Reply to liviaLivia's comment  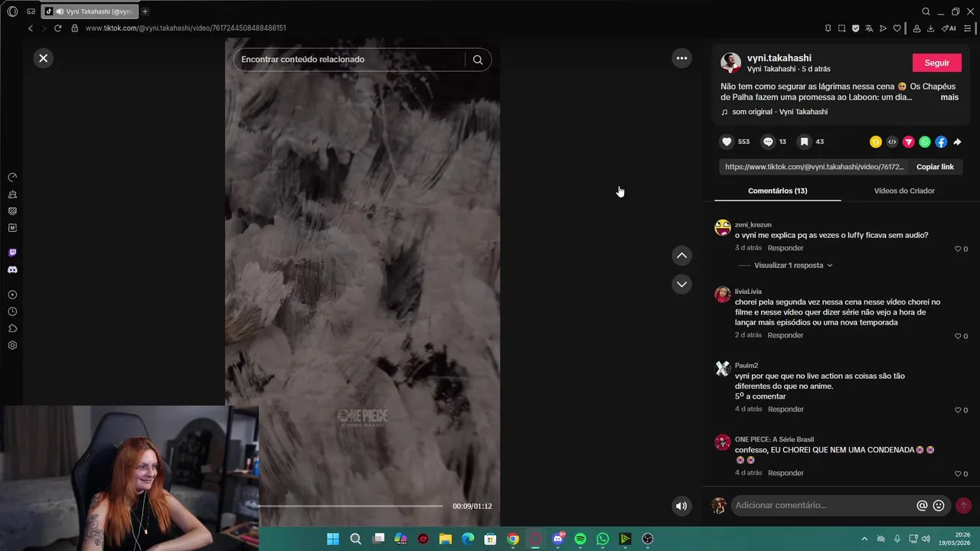coord(786,335)
